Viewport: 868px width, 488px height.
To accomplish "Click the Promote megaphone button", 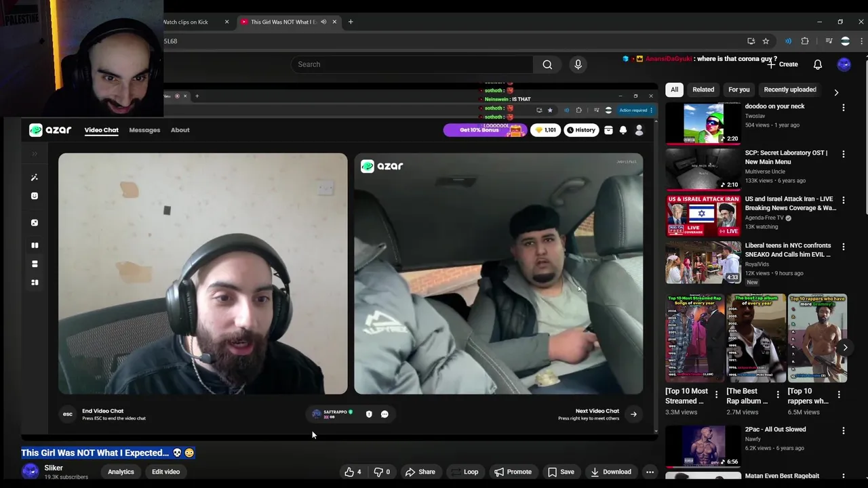I will [x=513, y=472].
